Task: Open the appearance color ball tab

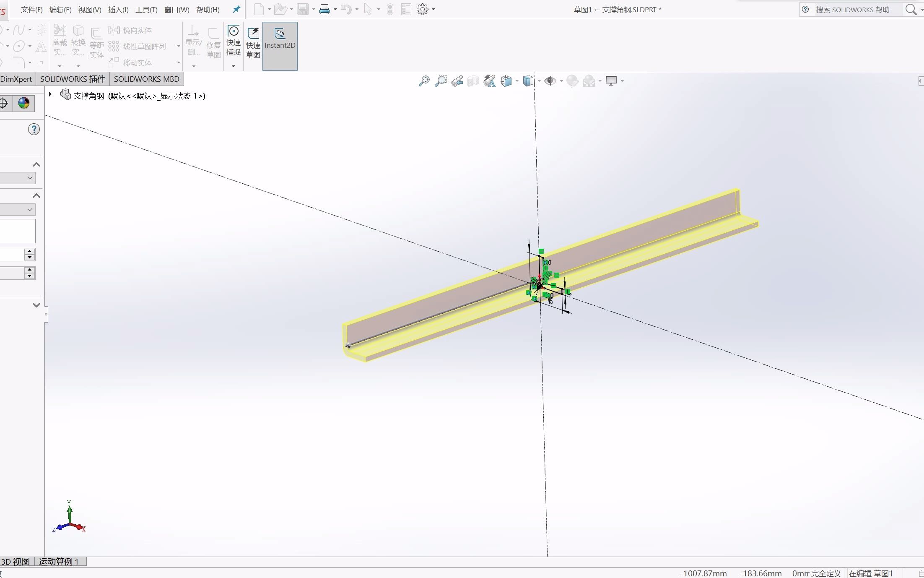Action: coord(24,103)
